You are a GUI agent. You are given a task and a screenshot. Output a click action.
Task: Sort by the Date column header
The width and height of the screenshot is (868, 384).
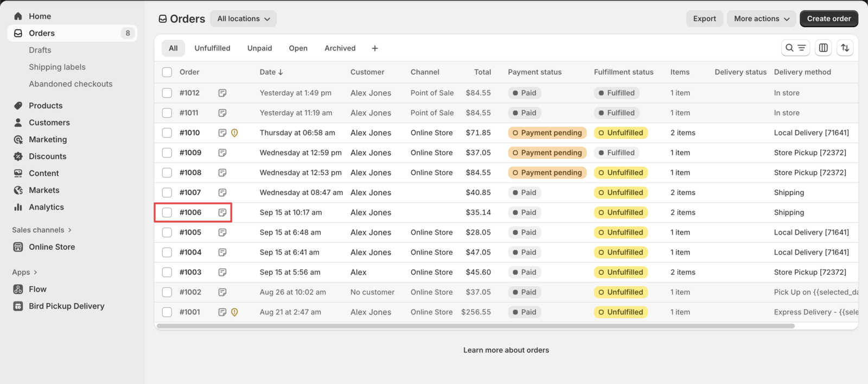(271, 72)
